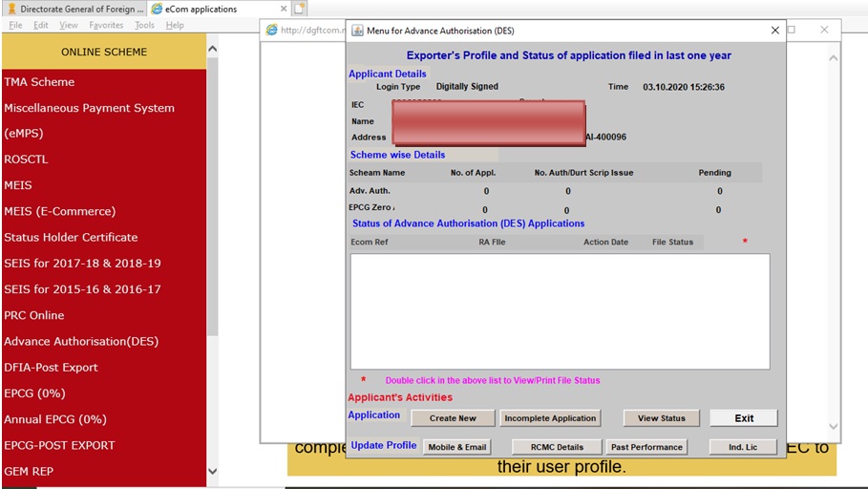Close the background dgftcom popup window
This screenshot has width=868, height=489.
tap(824, 30)
